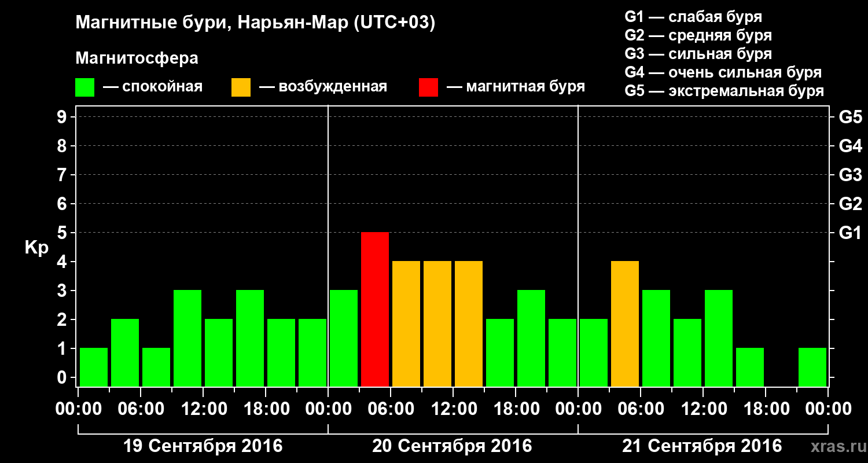
Task: Click the orange bar on 21 Сентября
Action: click(x=625, y=324)
